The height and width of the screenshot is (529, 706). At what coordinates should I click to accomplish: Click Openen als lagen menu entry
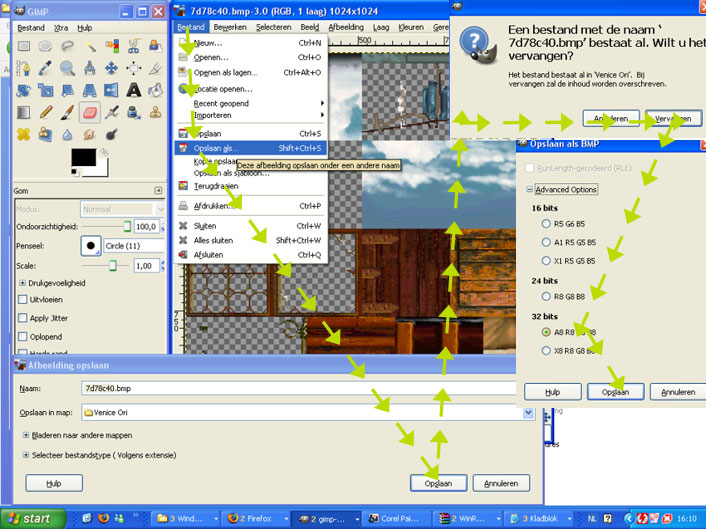(250, 72)
